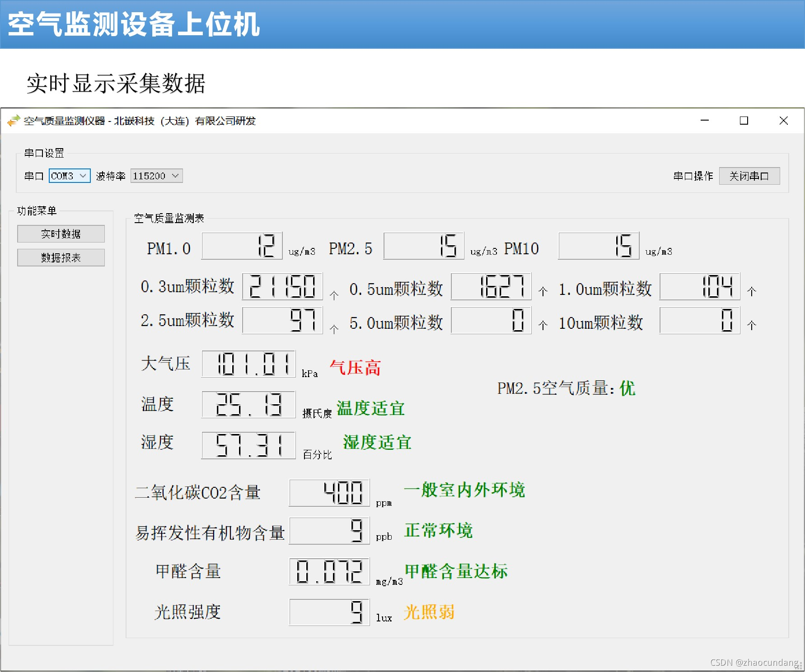
Task: Open the 115200 baud rate dropdown
Action: click(x=156, y=176)
